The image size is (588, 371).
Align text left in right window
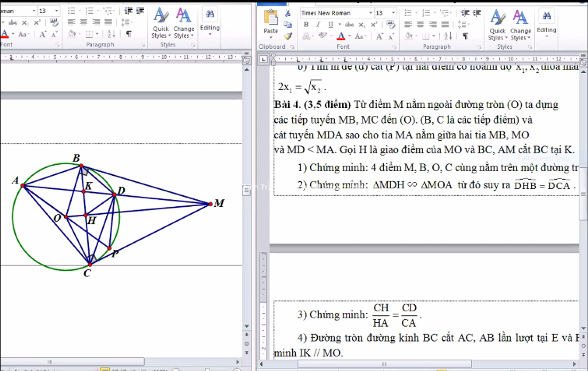pyautogui.click(x=408, y=25)
